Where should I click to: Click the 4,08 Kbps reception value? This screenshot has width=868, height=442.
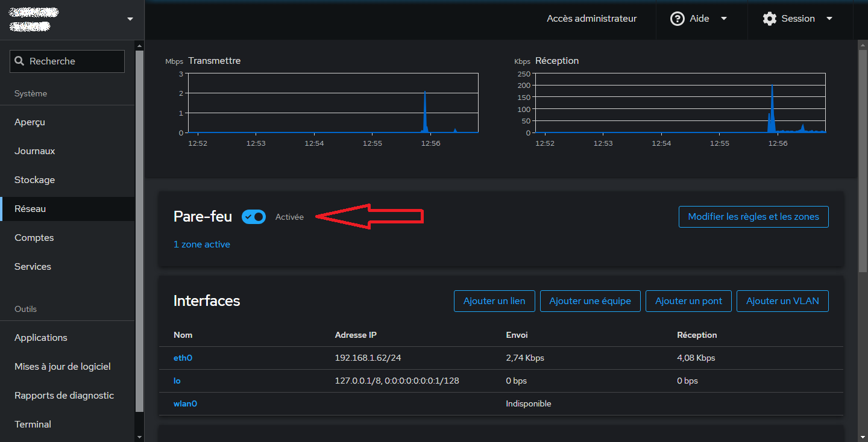tap(696, 358)
